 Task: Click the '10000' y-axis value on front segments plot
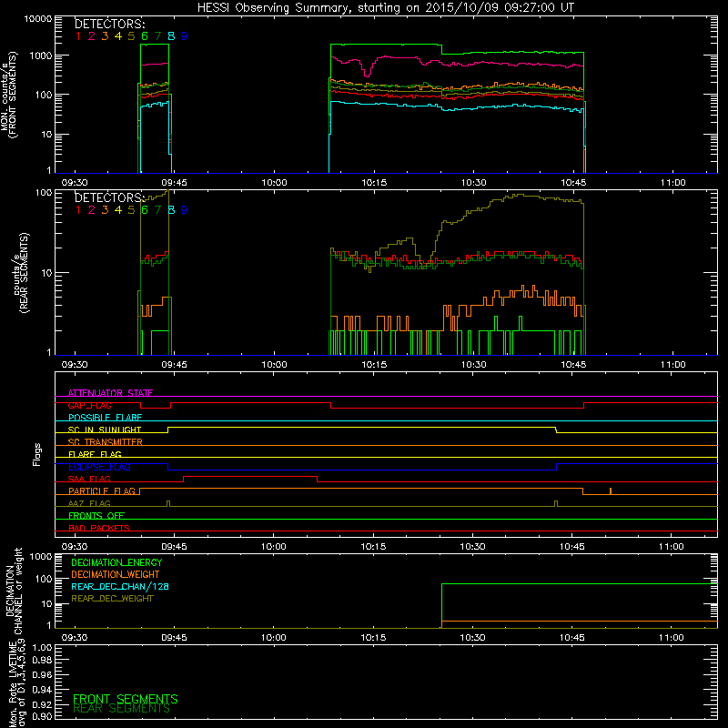(38, 18)
